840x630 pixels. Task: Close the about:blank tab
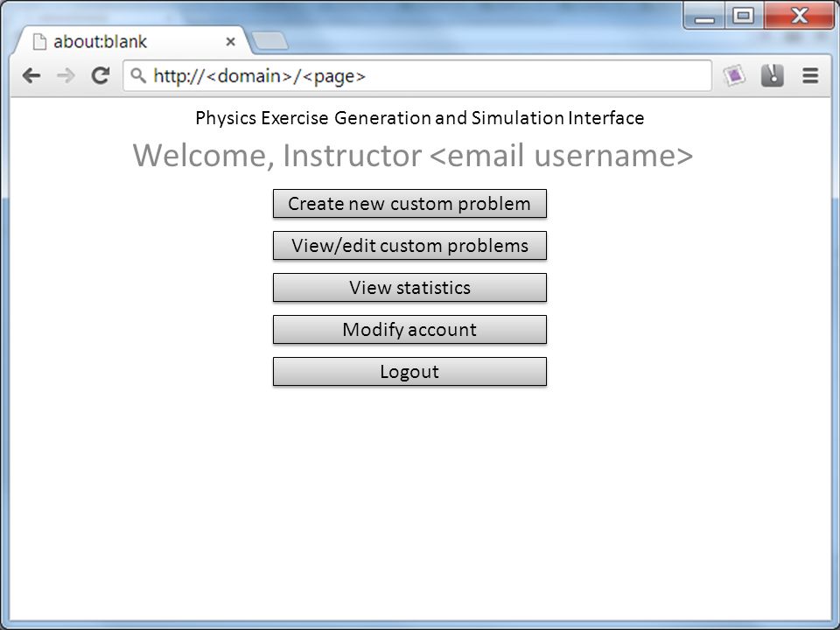click(x=230, y=42)
